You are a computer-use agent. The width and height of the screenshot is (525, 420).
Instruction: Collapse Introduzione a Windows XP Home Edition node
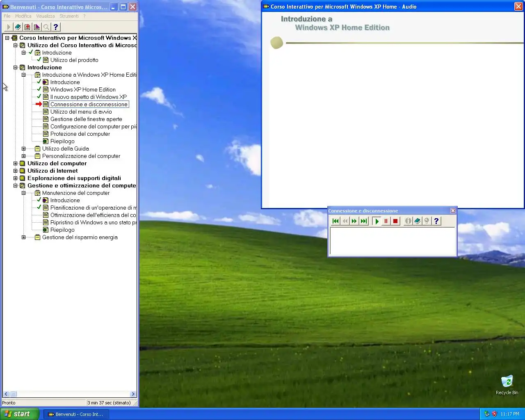(24, 75)
